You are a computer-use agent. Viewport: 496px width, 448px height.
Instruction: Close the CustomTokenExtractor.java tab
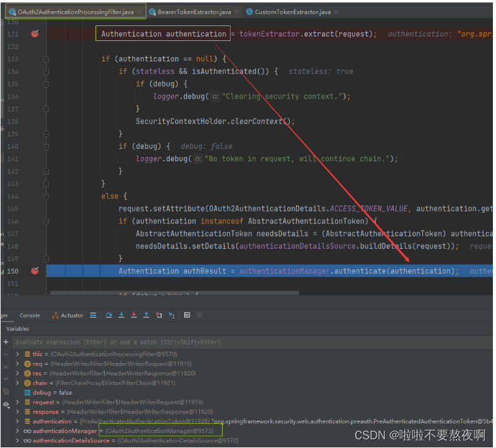337,12
